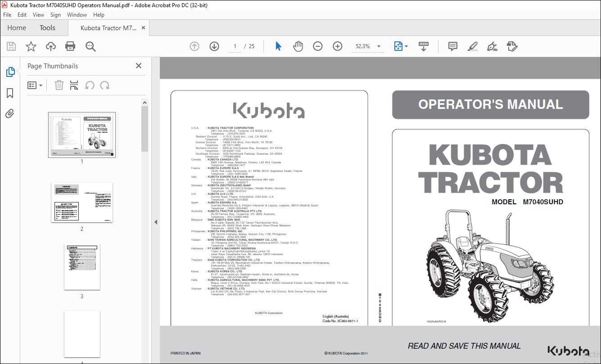Open the Find text magnifier tool
This screenshot has width=601, height=364.
click(90, 46)
